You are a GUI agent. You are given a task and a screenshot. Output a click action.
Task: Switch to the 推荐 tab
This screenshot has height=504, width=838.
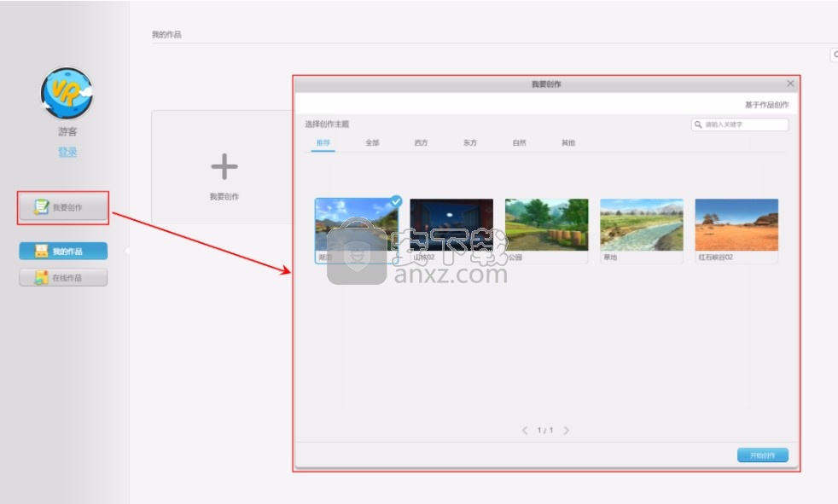(323, 142)
